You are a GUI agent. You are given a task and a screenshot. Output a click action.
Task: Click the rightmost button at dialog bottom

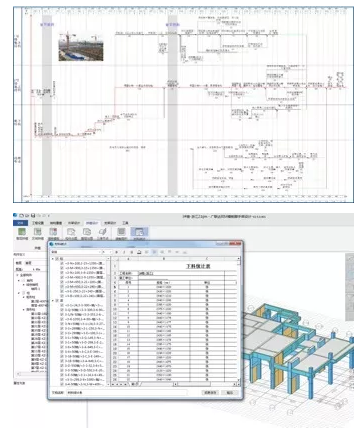coord(230,392)
